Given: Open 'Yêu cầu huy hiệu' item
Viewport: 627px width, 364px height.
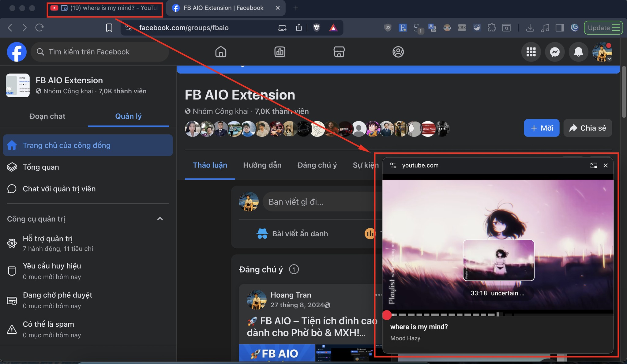Looking at the screenshot, I should coord(88,271).
